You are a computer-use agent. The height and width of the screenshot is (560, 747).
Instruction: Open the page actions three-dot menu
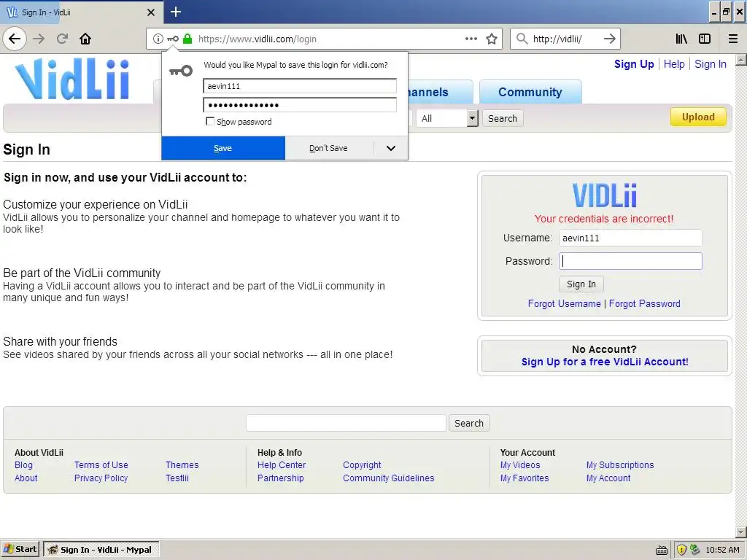pos(471,39)
